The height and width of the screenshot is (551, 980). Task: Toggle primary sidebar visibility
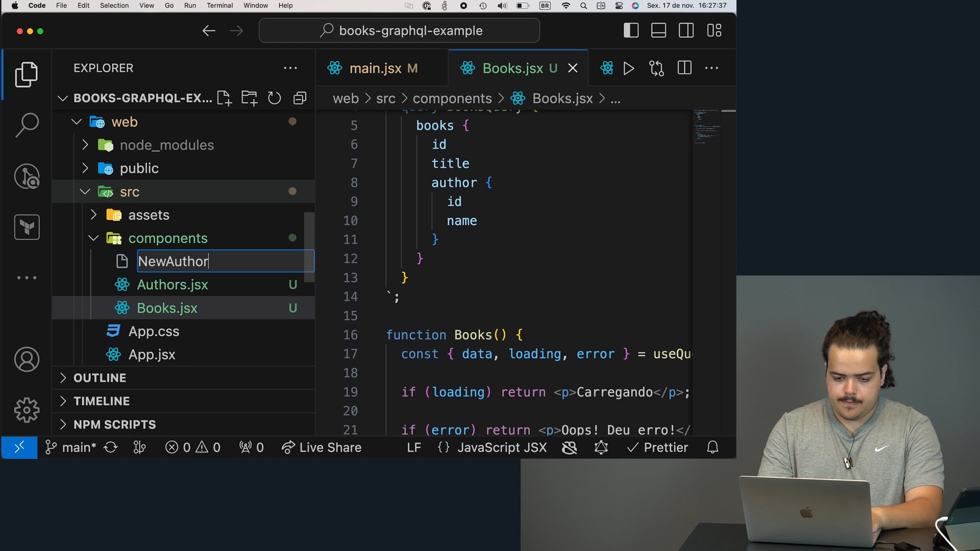(631, 31)
